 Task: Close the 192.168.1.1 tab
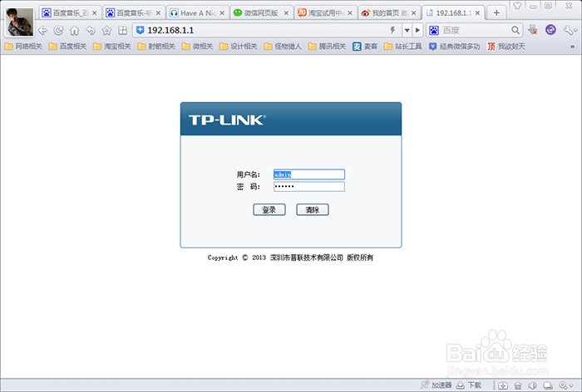[478, 13]
